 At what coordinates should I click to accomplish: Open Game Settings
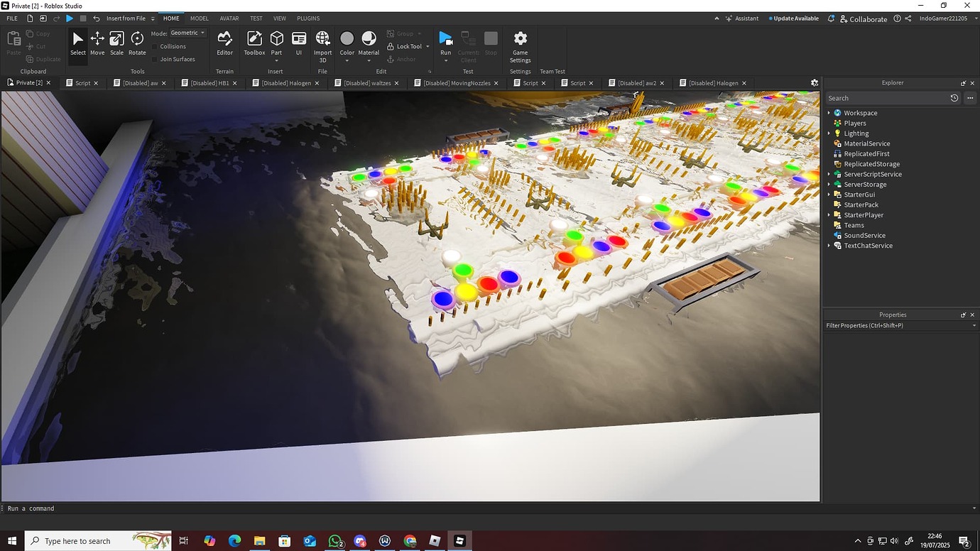tap(521, 43)
